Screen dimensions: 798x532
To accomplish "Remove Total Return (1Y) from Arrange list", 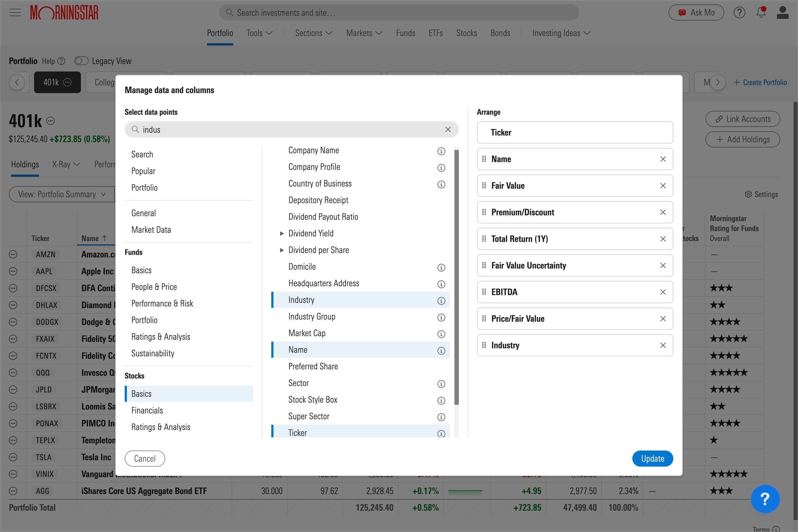I will point(663,239).
